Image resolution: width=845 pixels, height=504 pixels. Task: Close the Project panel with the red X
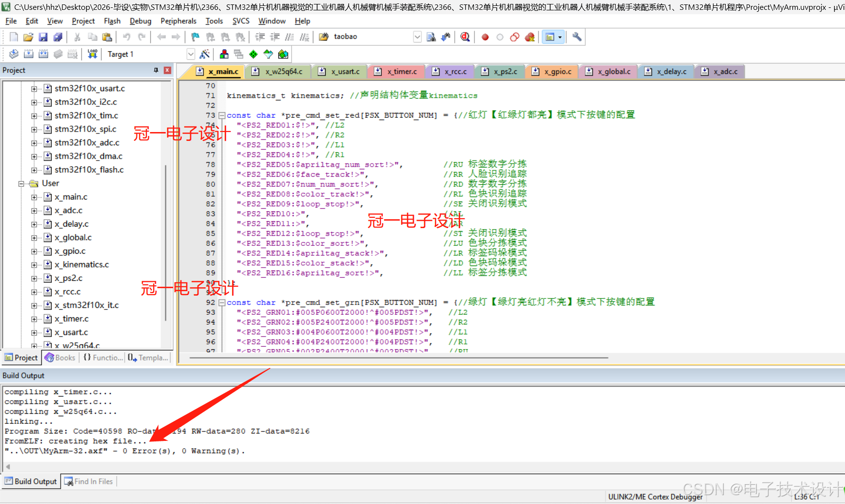point(168,70)
